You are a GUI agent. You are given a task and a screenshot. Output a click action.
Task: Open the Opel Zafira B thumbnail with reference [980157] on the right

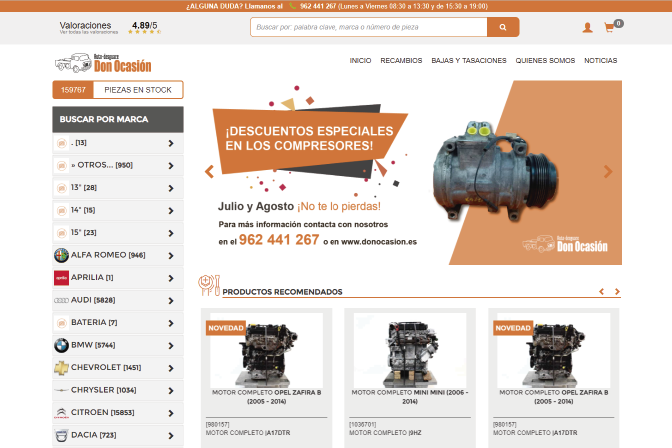(x=553, y=350)
